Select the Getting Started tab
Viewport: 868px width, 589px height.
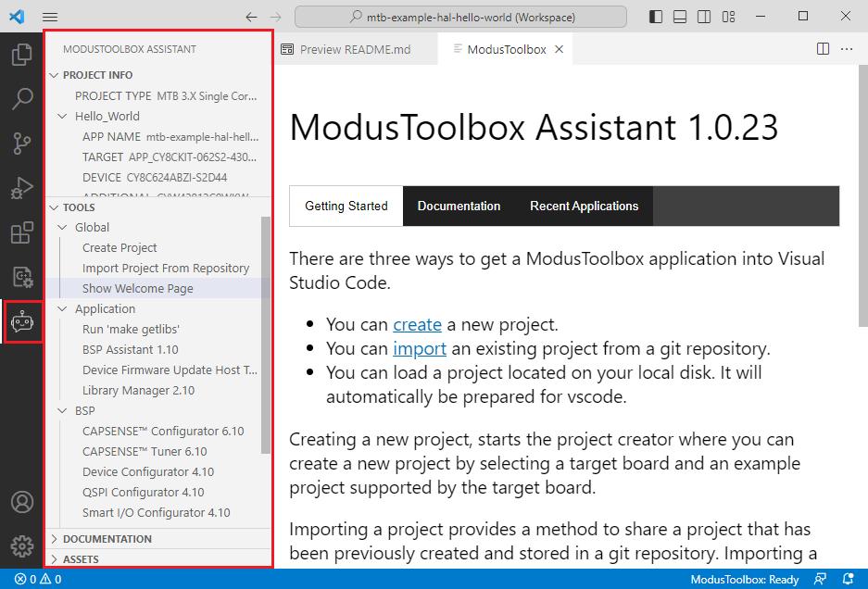point(346,206)
